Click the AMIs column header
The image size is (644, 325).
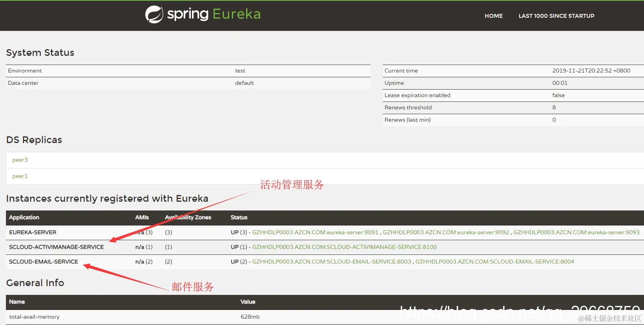[x=142, y=217]
